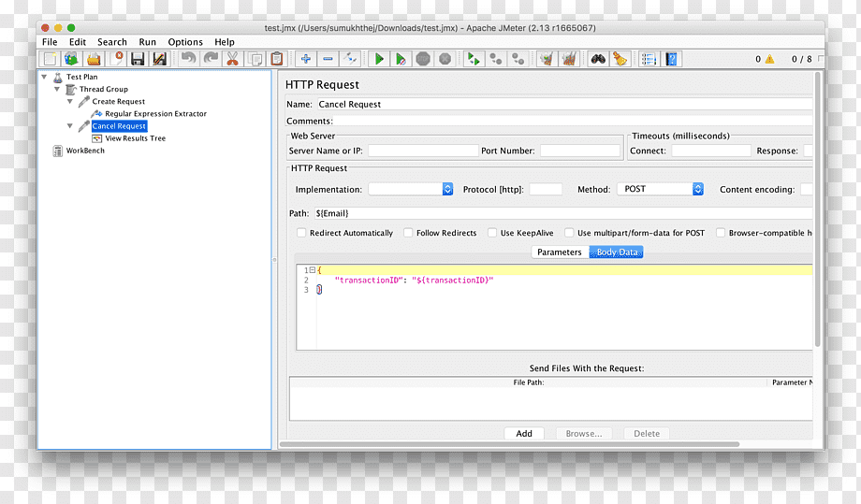Viewport: 861px width, 504px height.
Task: Select Regular Expression Extractor in tree
Action: pyautogui.click(x=156, y=113)
